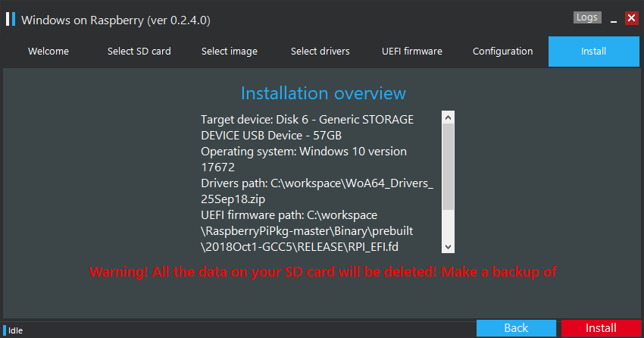Go to the Configuration tab
Screen dimensions: 644x338
coord(503,52)
